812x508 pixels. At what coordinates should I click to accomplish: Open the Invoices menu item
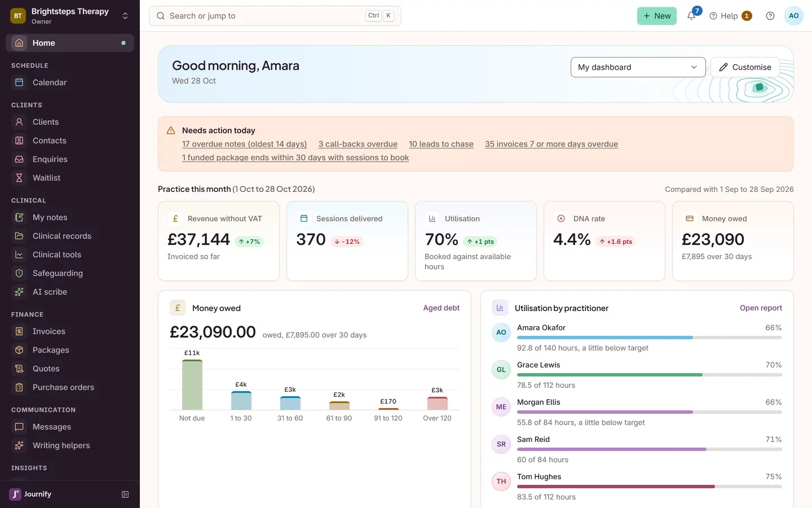click(x=70, y=331)
